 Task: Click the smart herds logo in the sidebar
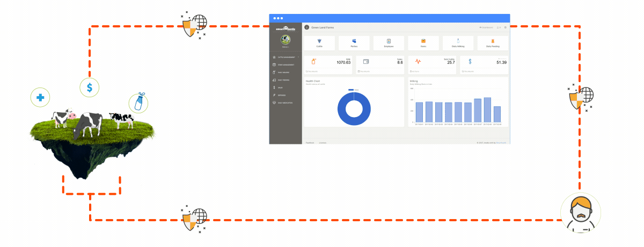click(286, 28)
